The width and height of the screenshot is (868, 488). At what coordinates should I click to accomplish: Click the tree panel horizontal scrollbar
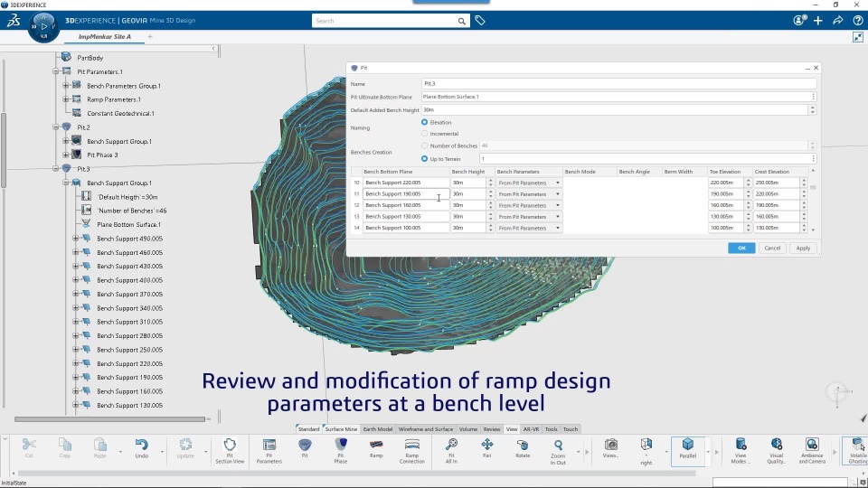pos(109,418)
